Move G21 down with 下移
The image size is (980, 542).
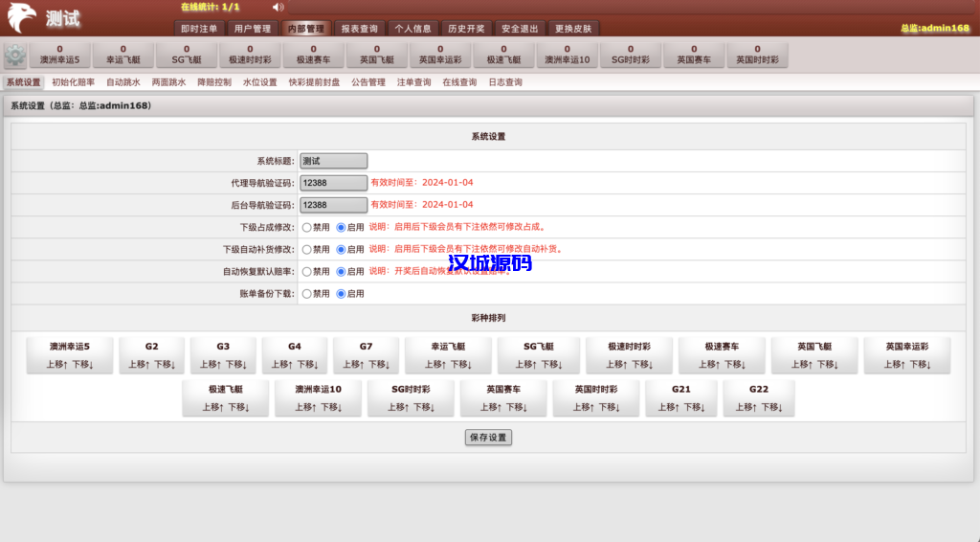[694, 407]
